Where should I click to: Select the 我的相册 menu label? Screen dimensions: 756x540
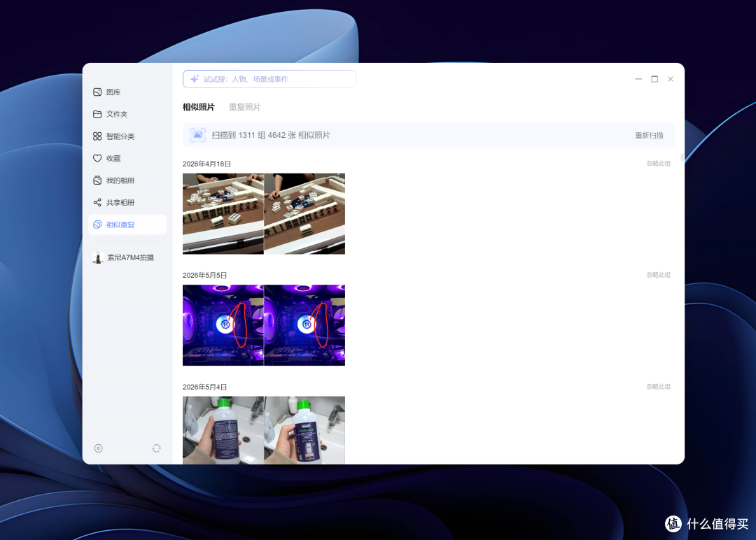(120, 180)
